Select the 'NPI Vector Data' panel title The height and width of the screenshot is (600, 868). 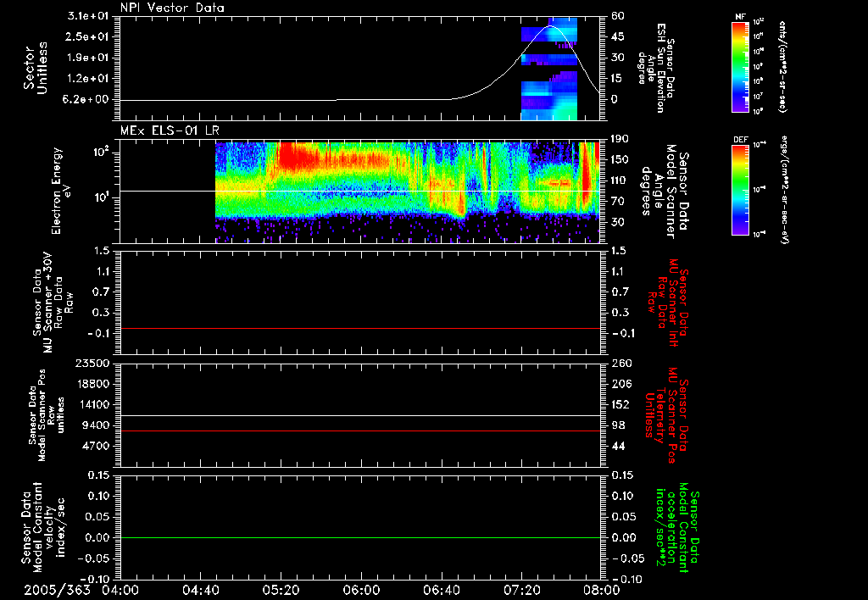coord(173,8)
